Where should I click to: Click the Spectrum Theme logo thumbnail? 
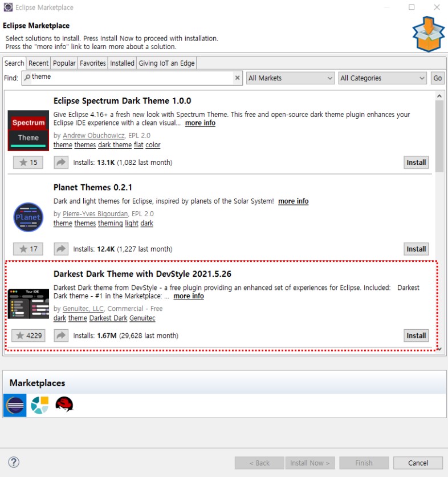(28, 131)
